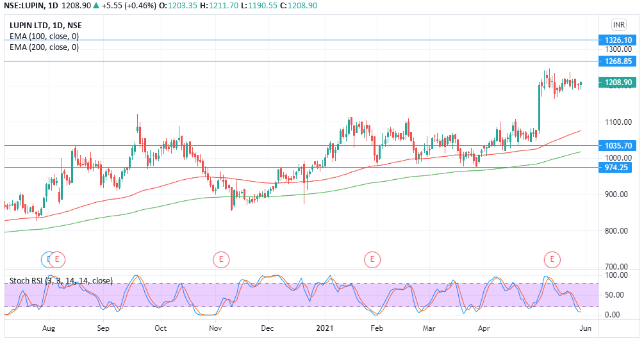This screenshot has height=343, width=644.
Task: Click the 2021 label on time axis
Action: 326,328
